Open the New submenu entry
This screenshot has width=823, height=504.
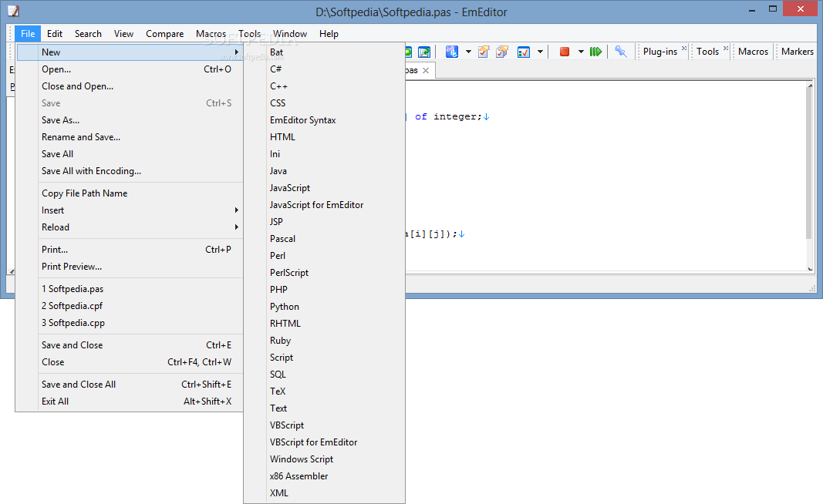(130, 52)
